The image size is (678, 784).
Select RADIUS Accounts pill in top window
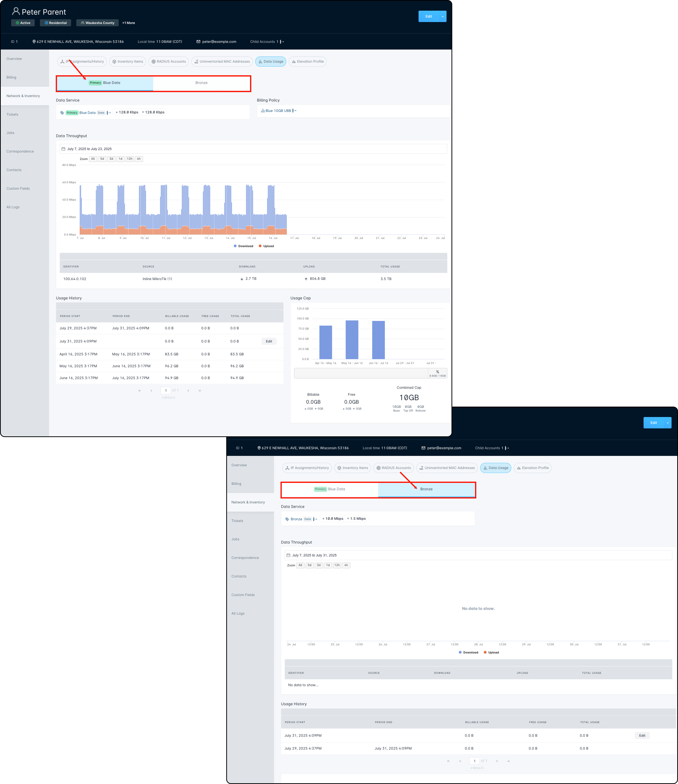tap(169, 61)
